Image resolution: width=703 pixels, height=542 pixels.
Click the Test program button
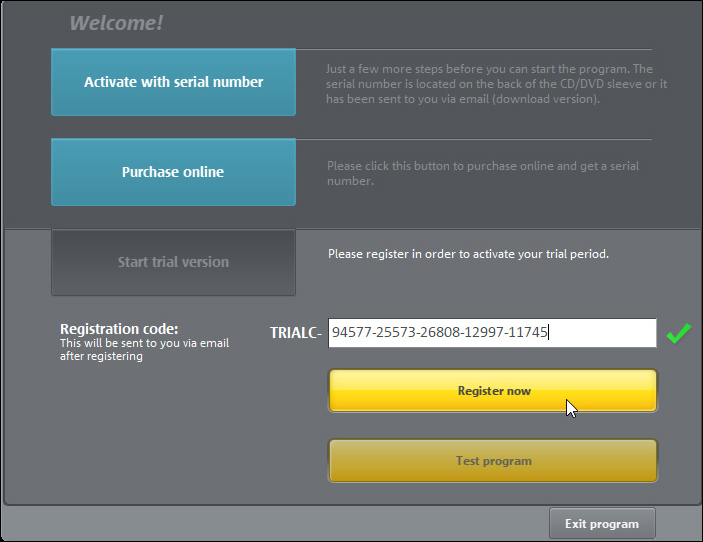pyautogui.click(x=493, y=461)
